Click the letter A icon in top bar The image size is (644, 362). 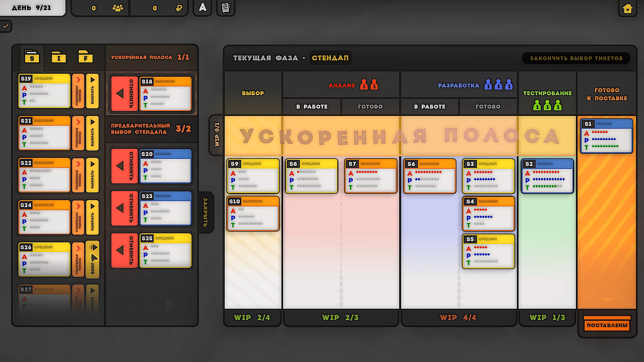(x=203, y=8)
